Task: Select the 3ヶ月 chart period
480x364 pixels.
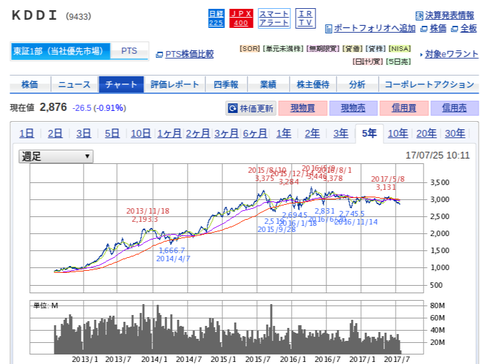Action: 226,134
